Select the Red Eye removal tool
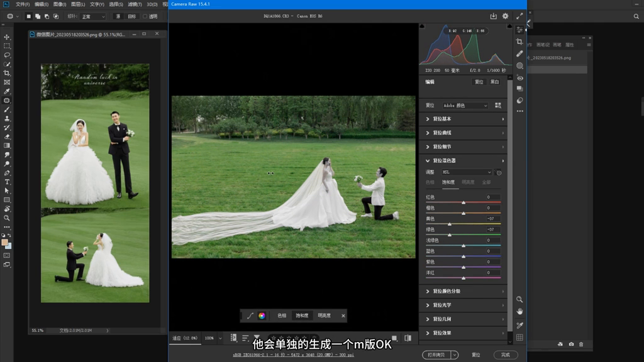 click(519, 78)
